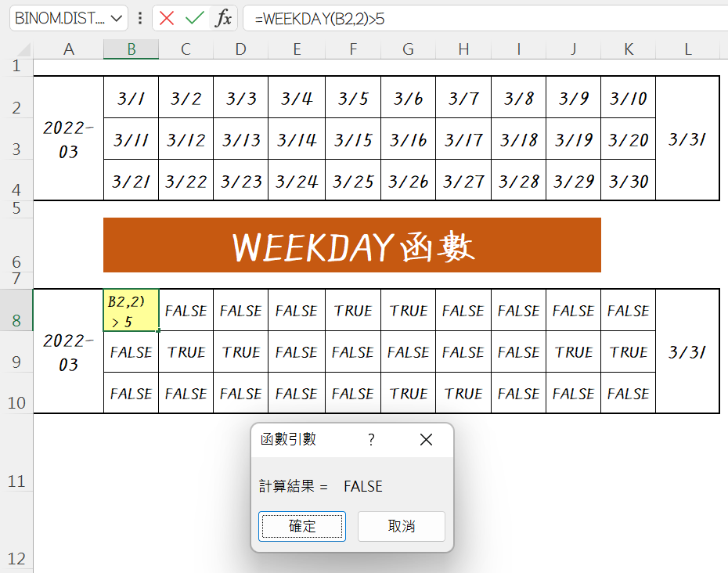728x573 pixels.
Task: Click cell containing date 3/18
Action: tap(519, 139)
